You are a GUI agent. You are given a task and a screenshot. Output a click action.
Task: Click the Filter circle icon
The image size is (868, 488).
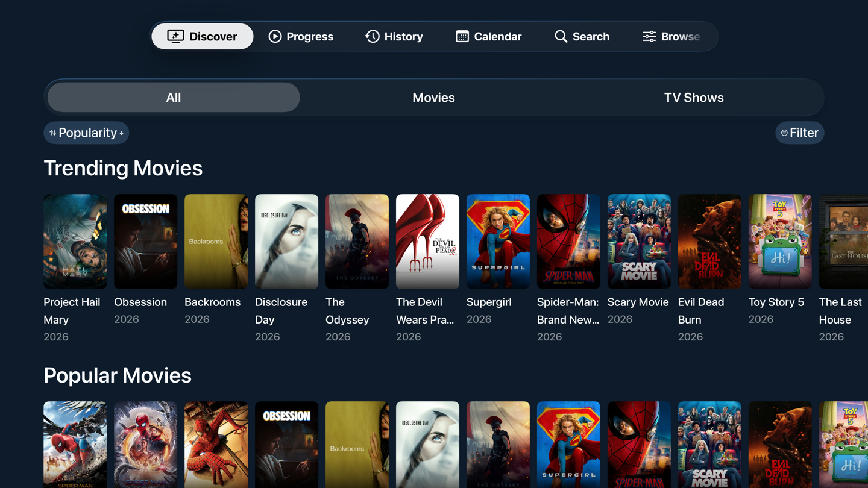784,133
